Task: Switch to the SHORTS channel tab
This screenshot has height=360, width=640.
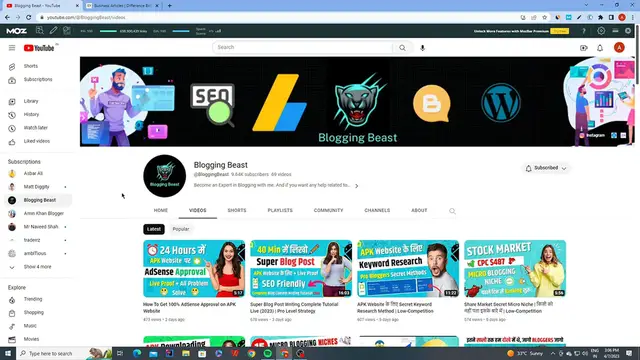Action: [x=237, y=211]
